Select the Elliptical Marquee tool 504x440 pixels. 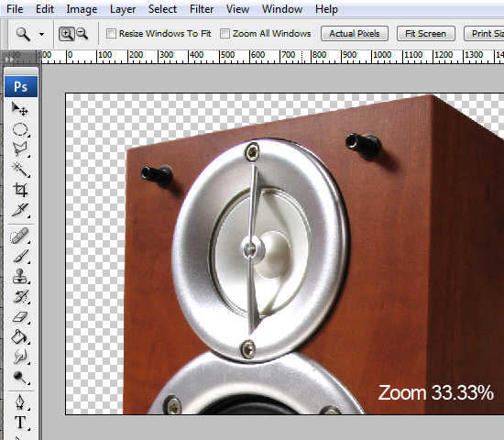pos(20,129)
